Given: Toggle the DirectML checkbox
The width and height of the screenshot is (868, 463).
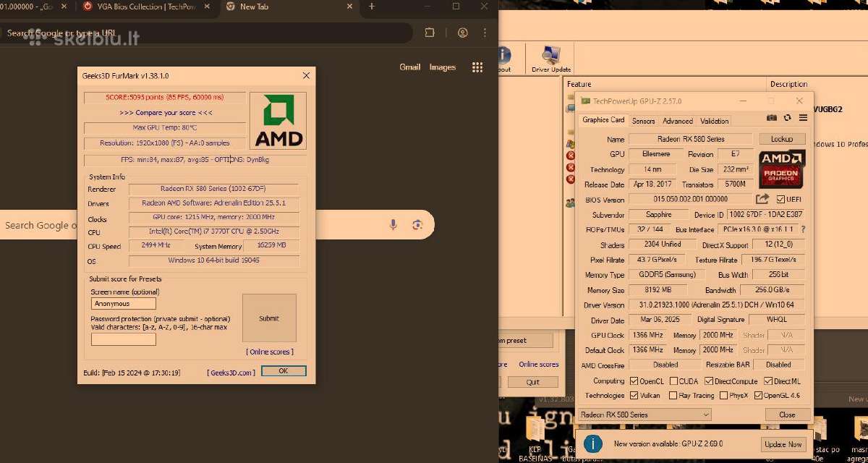Looking at the screenshot, I should click(x=767, y=381).
